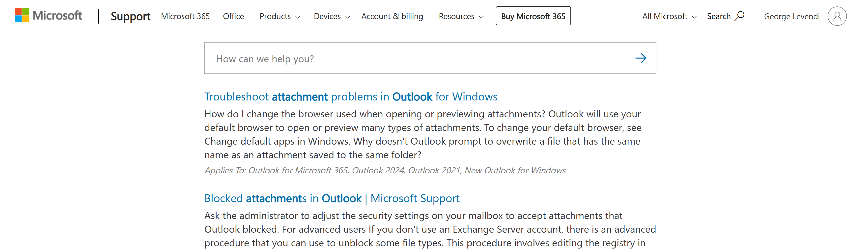Submit search with the blue arrow icon
The width and height of the screenshot is (868, 252).
click(x=641, y=58)
